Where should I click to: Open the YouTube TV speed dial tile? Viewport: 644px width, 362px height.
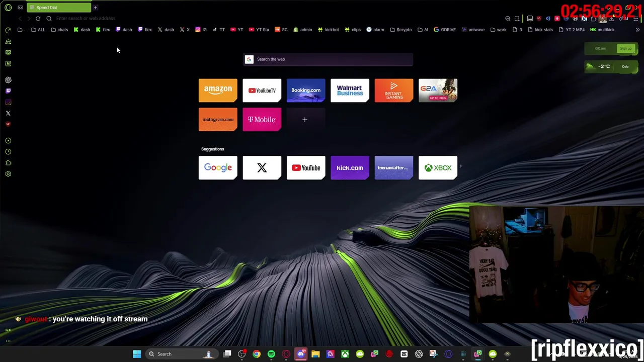[x=262, y=90]
